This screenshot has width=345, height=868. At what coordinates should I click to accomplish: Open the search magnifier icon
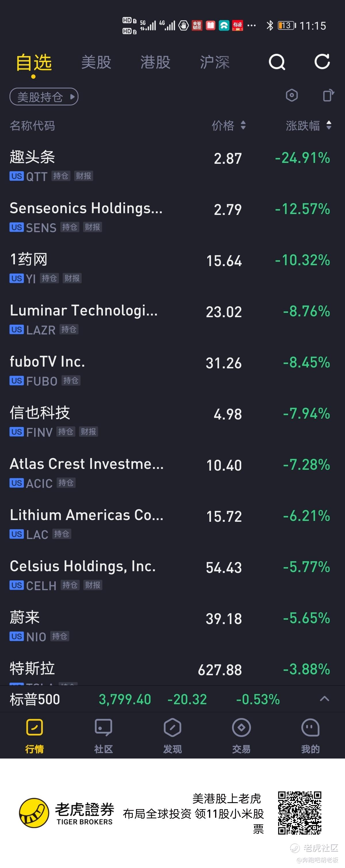coord(277,62)
